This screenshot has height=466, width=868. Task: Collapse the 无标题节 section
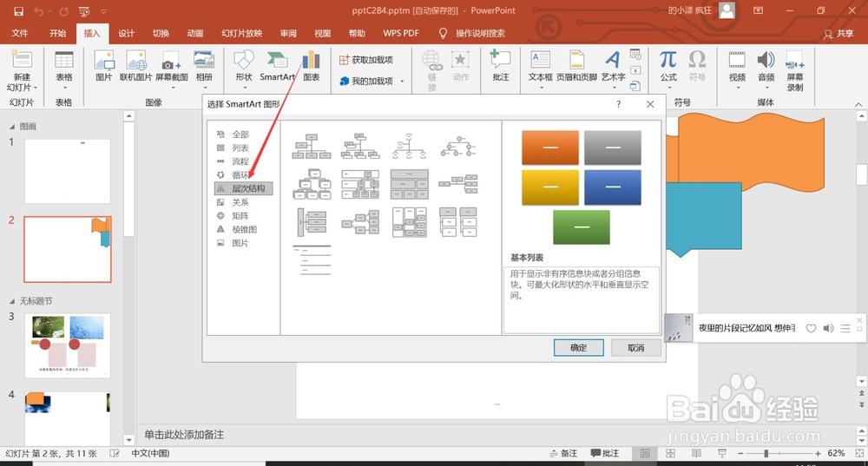[x=12, y=301]
